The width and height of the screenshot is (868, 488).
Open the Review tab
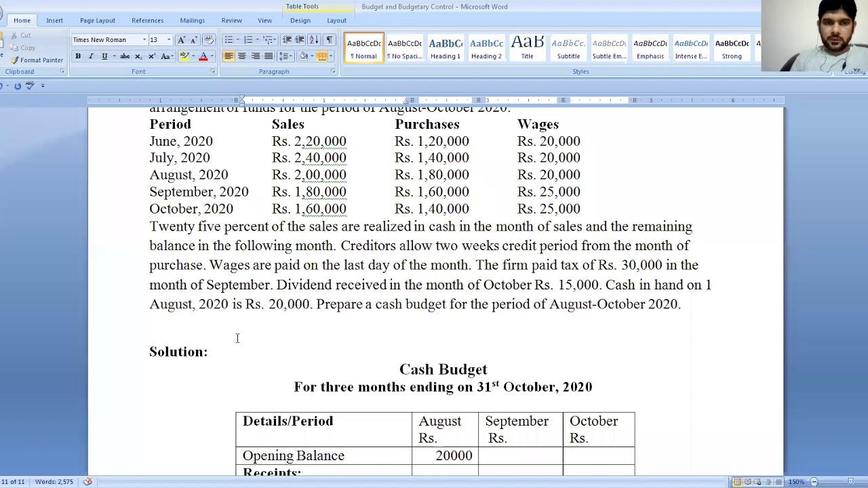[231, 20]
